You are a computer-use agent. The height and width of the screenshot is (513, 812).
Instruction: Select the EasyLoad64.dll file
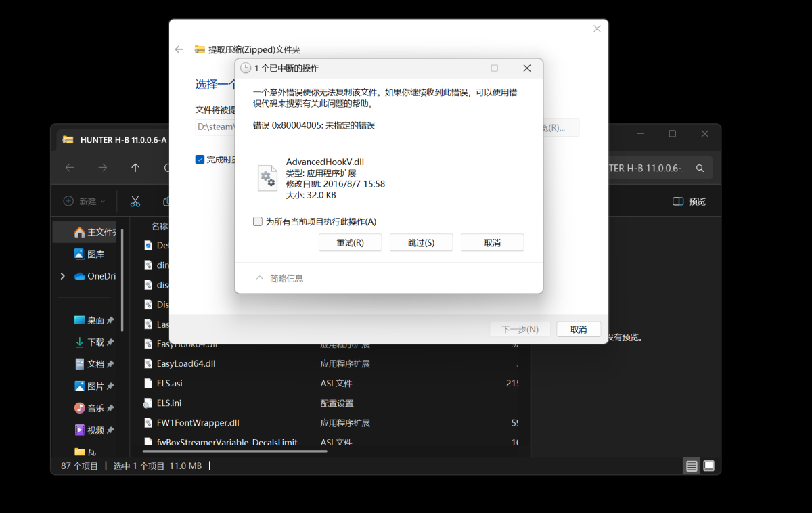click(x=186, y=363)
